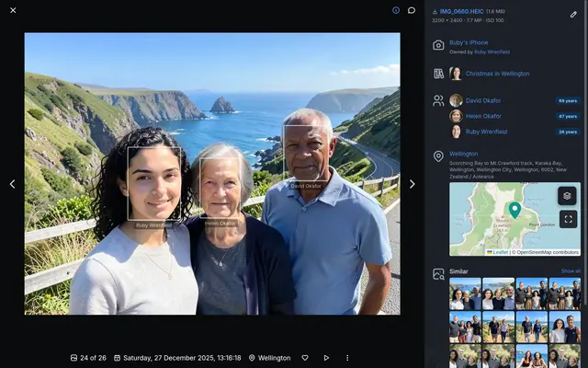
Task: Open David Okafor's avatar in people list
Action: (x=456, y=100)
